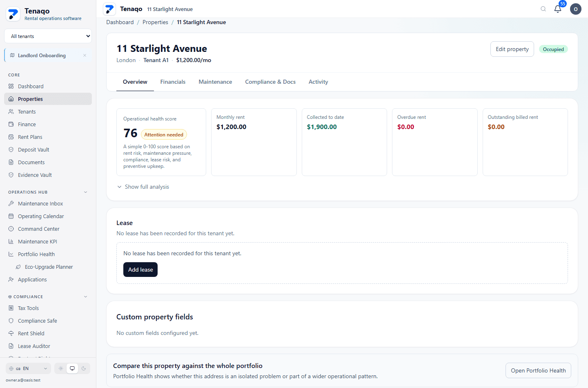
Task: Click the Monthly rent value $1,200.00
Action: pyautogui.click(x=232, y=127)
